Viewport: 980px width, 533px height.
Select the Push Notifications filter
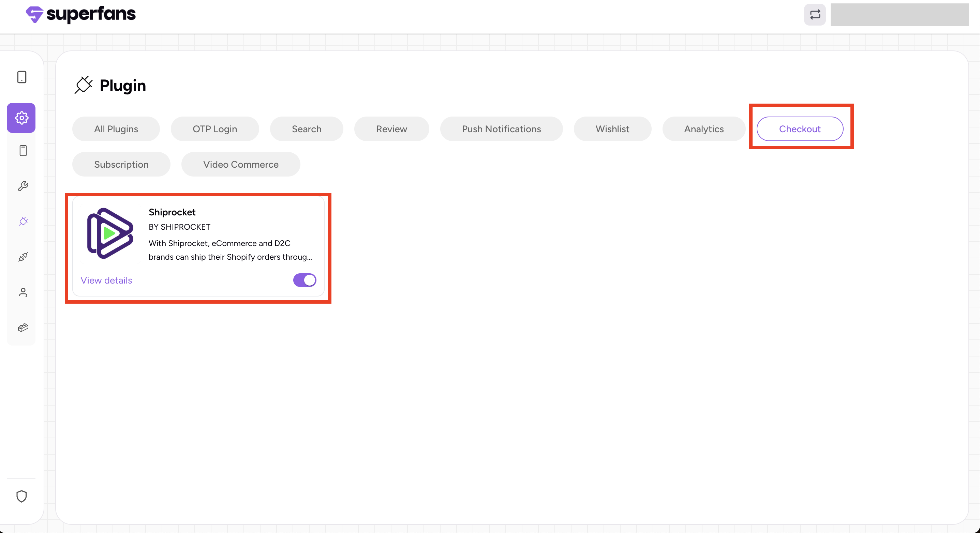501,129
